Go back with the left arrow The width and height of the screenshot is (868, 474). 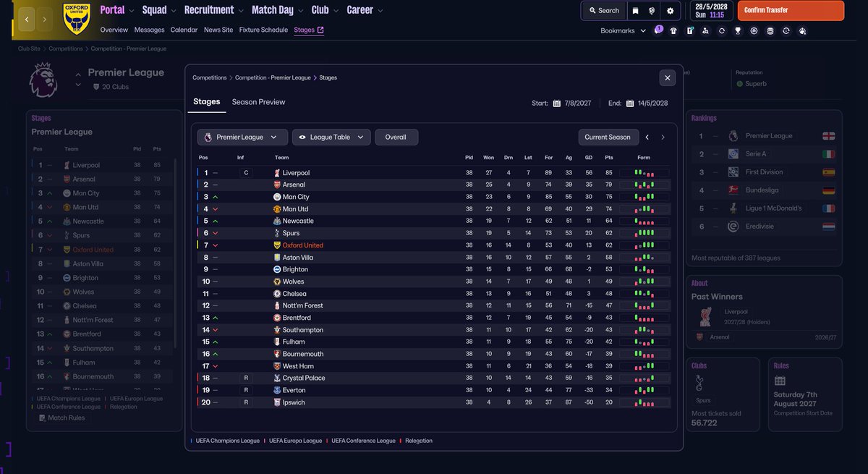tap(27, 20)
